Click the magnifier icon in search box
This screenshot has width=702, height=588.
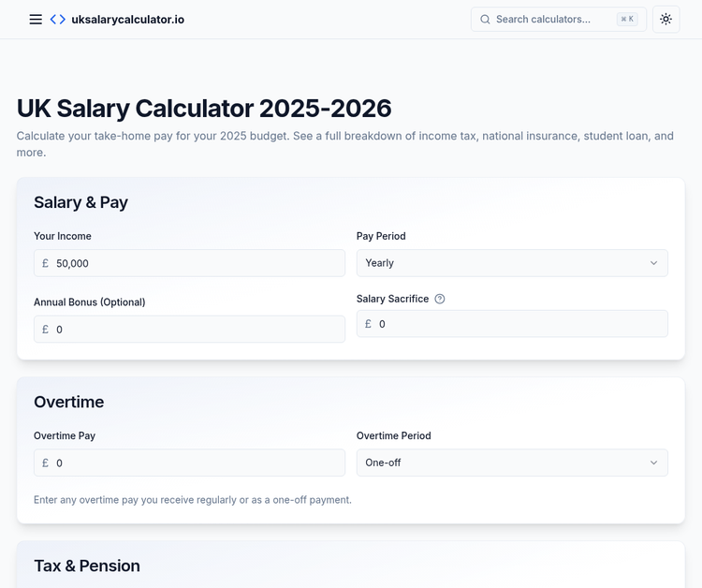[x=485, y=20]
